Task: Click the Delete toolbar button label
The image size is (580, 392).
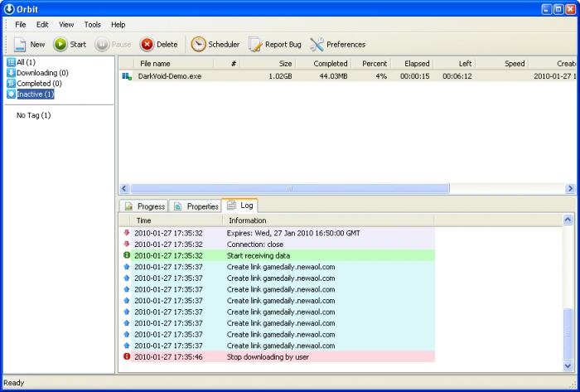Action: point(167,45)
